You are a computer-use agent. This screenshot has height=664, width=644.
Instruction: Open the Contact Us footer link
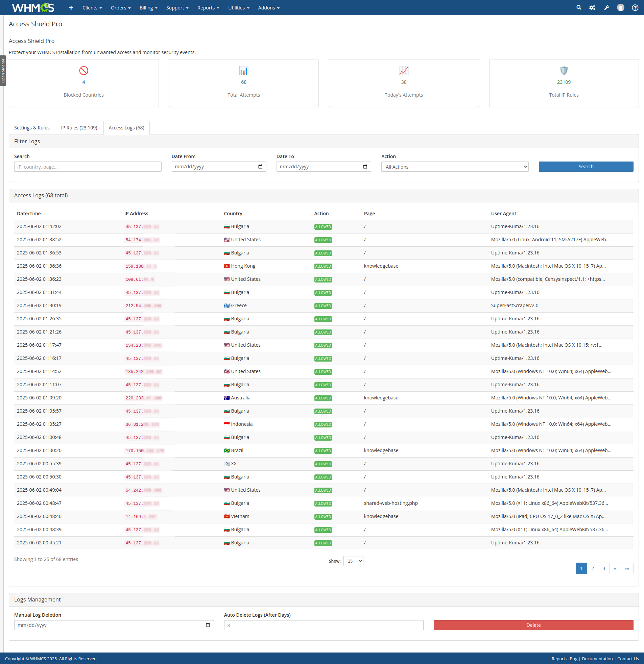tap(628, 659)
